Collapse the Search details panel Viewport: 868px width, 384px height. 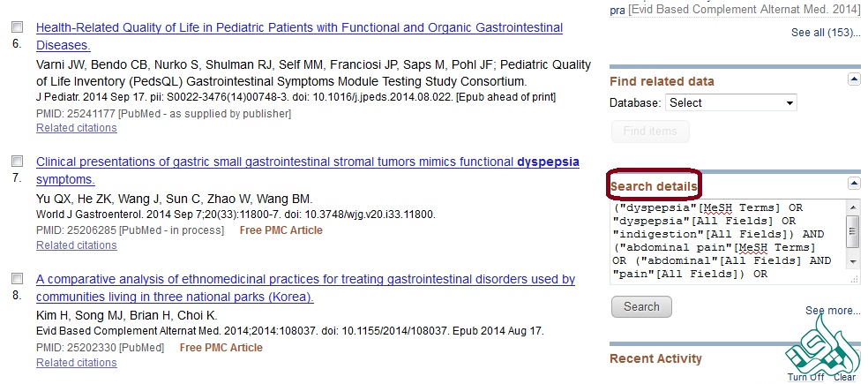(853, 184)
